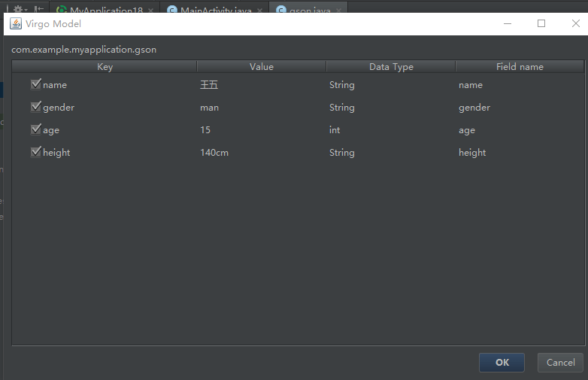The image size is (588, 380).
Task: Switch to the MyApplication18 editor tab
Action: (x=105, y=9)
